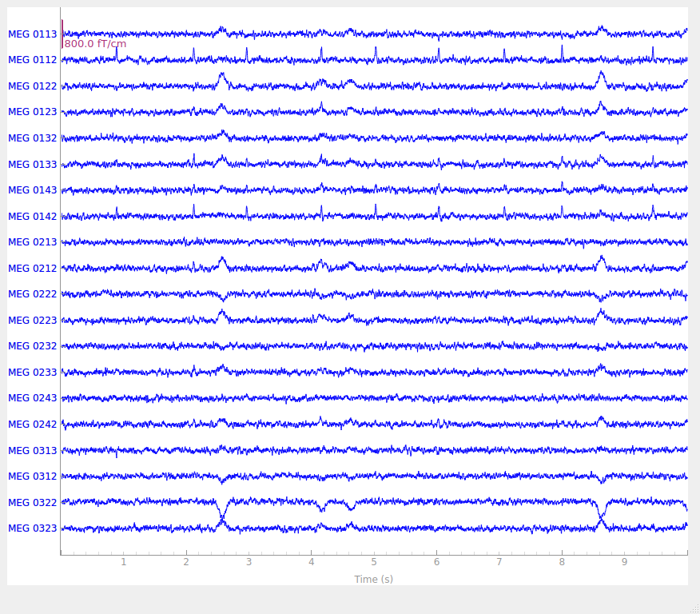The height and width of the screenshot is (614, 700).
Task: Click the time axis tick labeled 8
Action: [562, 562]
